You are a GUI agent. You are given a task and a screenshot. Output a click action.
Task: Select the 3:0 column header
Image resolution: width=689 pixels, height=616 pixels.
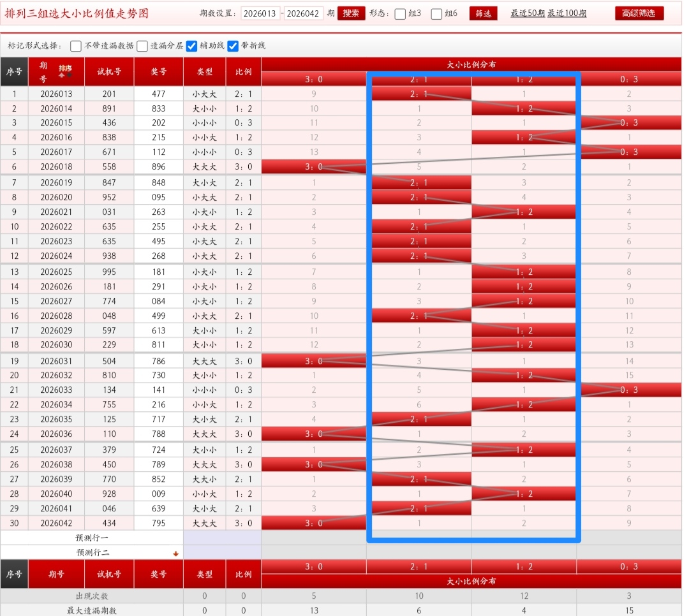(x=314, y=79)
